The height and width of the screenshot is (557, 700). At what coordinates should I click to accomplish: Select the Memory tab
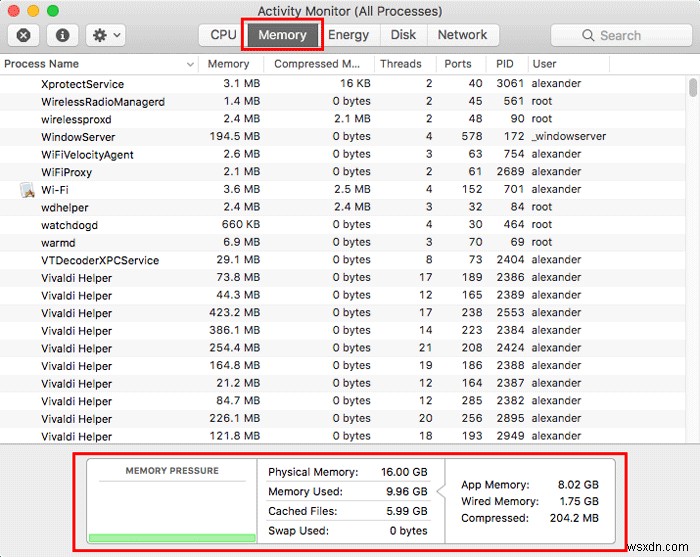pyautogui.click(x=282, y=35)
